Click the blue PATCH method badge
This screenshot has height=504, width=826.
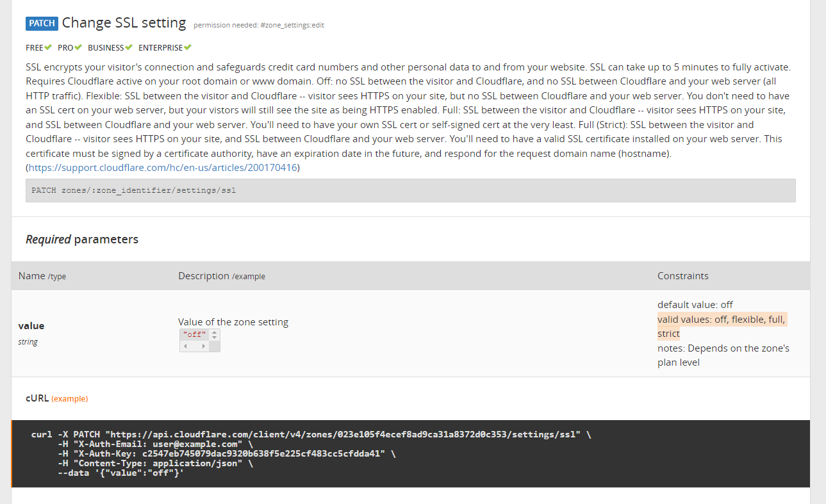[x=42, y=24]
